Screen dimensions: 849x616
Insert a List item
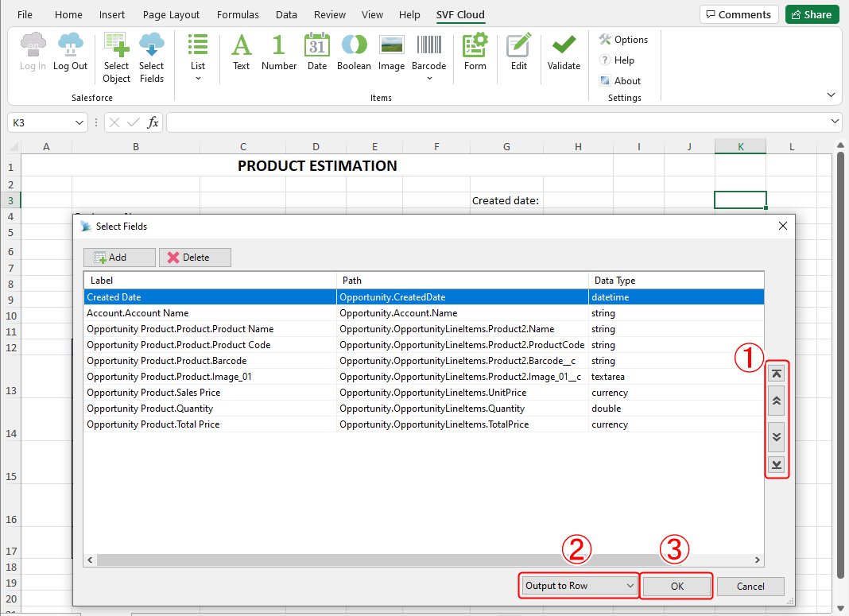point(198,58)
